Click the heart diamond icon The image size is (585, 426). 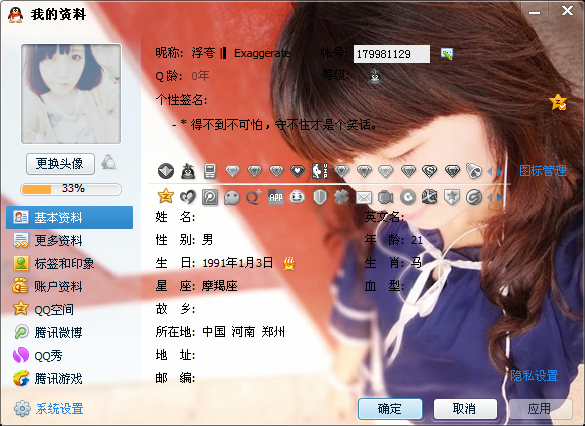pos(297,171)
